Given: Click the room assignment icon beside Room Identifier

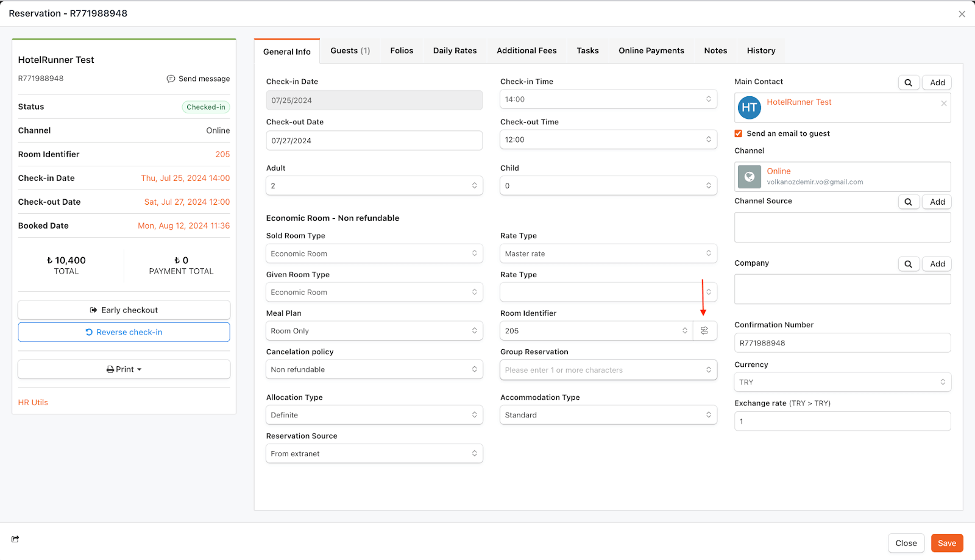Looking at the screenshot, I should tap(704, 331).
